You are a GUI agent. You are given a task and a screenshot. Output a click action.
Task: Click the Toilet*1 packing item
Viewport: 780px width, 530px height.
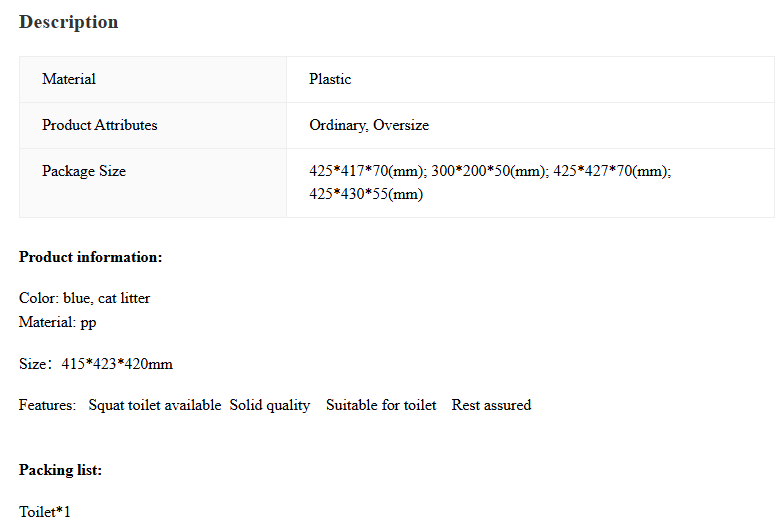pyautogui.click(x=45, y=512)
